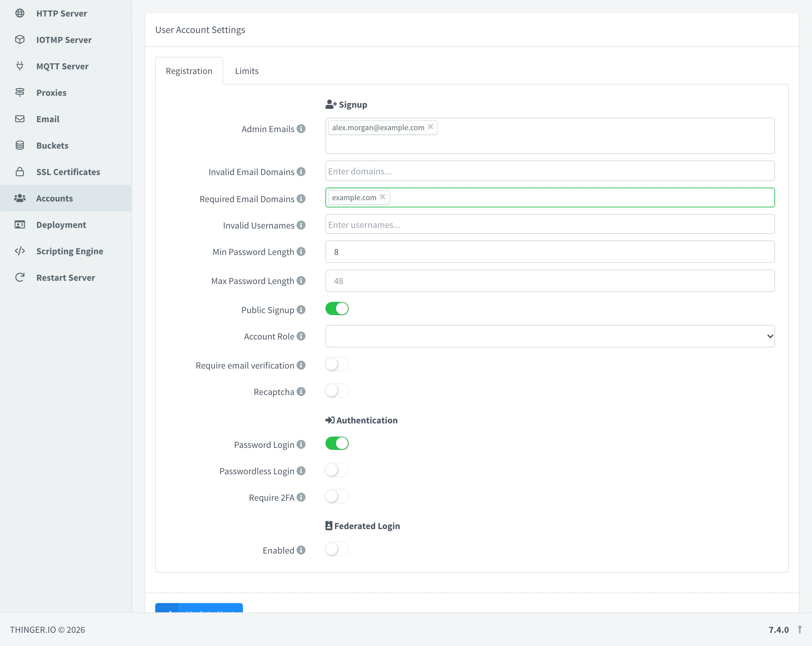
Task: Remove example.com required domain tag
Action: tap(382, 197)
